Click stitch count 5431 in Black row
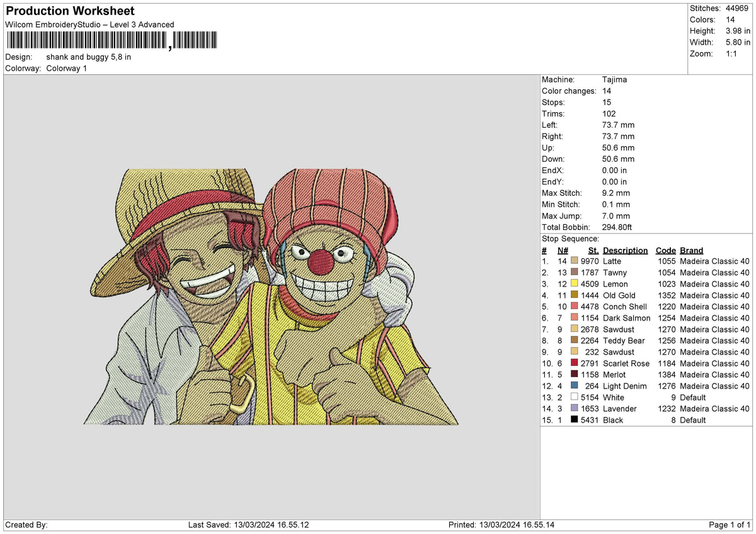 coord(590,420)
